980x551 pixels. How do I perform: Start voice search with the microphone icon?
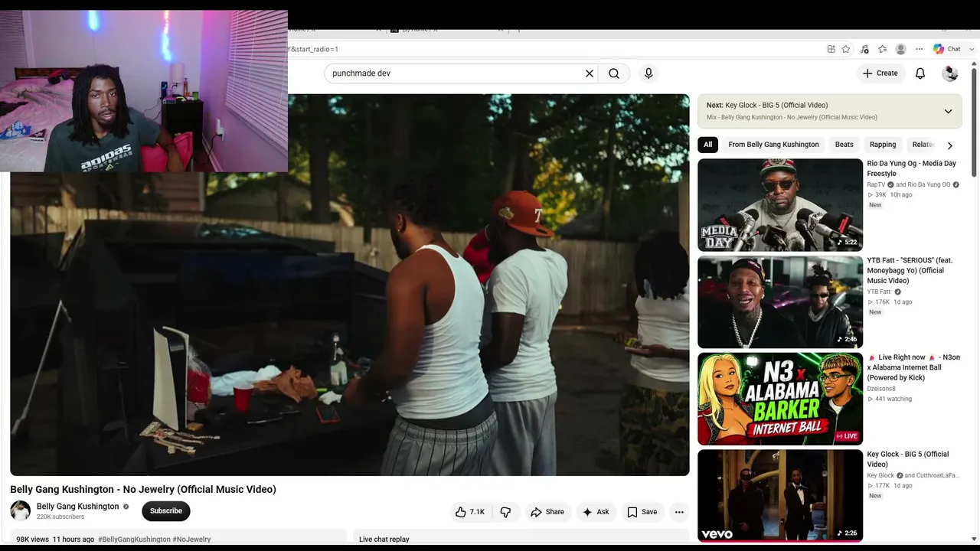pyautogui.click(x=648, y=73)
